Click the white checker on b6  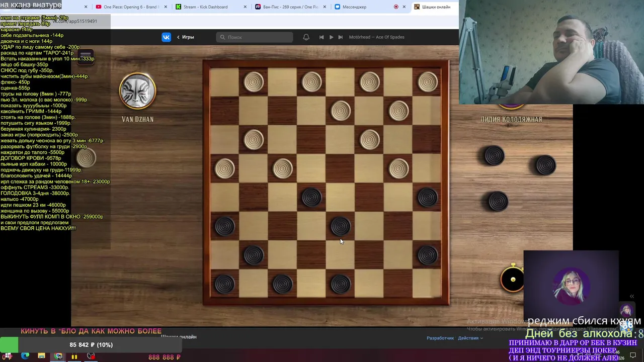click(x=254, y=140)
